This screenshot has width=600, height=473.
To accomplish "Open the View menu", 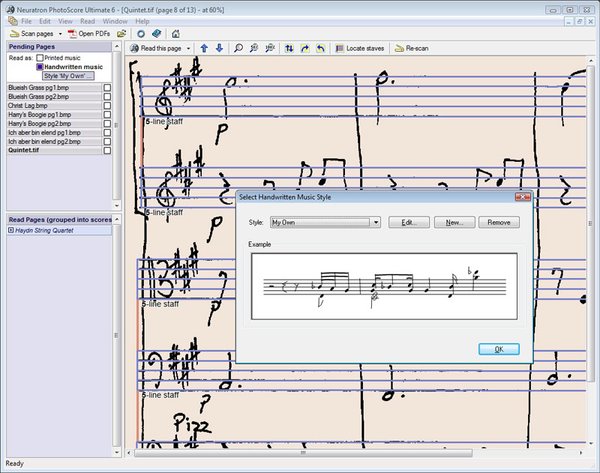I will [x=65, y=21].
